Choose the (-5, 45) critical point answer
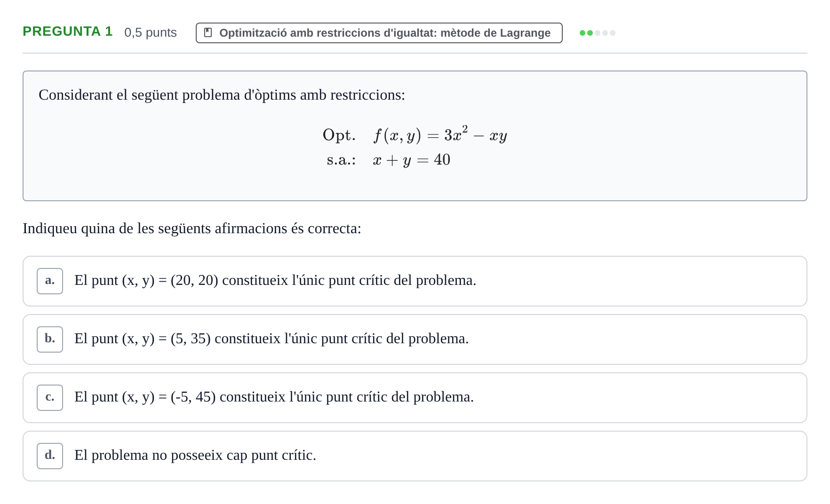830x504 pixels. 415,398
